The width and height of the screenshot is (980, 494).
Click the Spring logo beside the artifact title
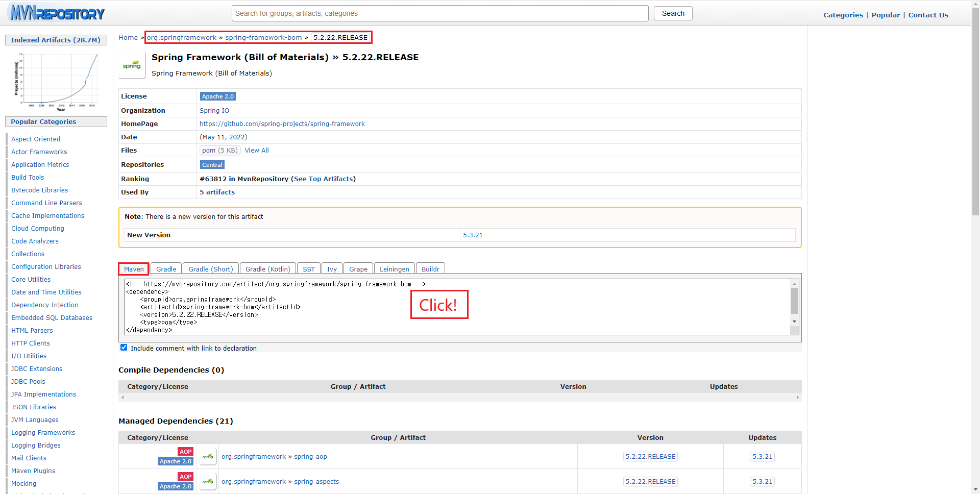click(132, 65)
